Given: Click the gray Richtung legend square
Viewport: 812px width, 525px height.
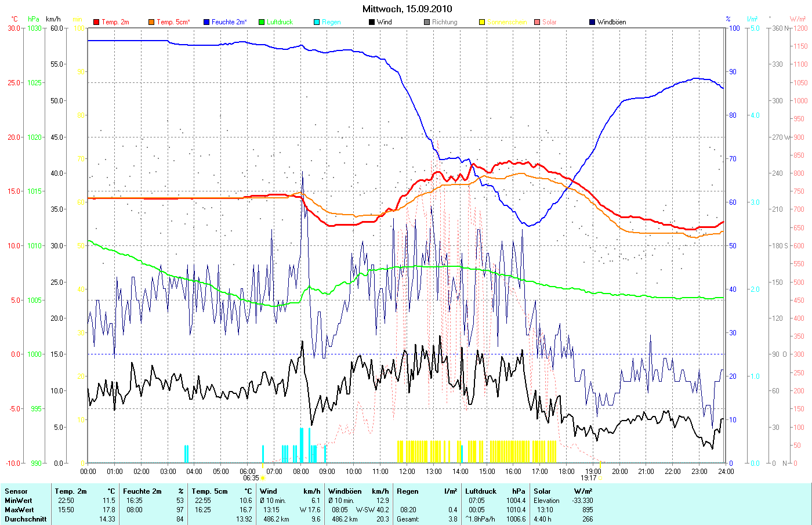Looking at the screenshot, I should pyautogui.click(x=427, y=22).
